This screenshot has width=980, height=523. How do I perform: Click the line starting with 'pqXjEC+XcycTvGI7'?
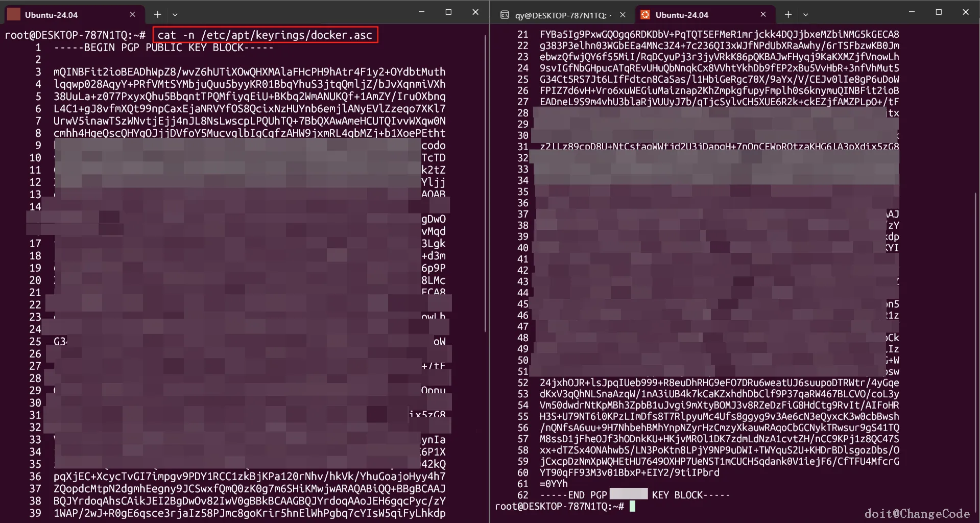pyautogui.click(x=249, y=477)
